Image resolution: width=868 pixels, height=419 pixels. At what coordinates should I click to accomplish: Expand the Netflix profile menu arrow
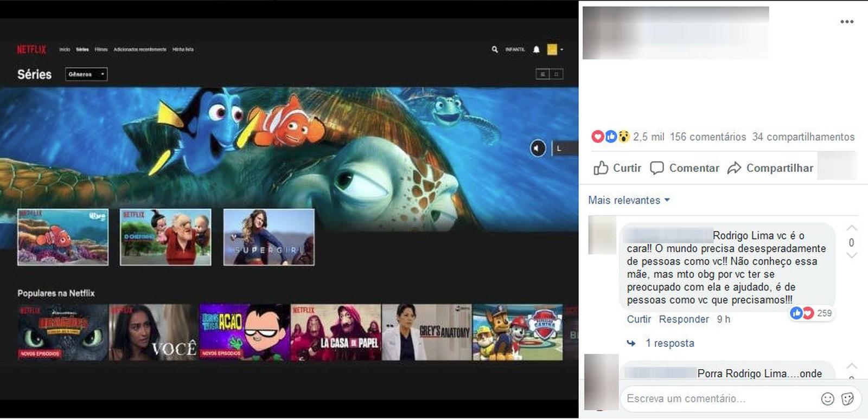(562, 49)
